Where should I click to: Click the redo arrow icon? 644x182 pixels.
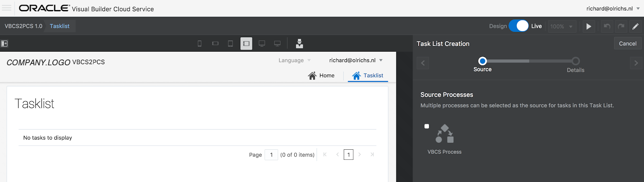621,26
